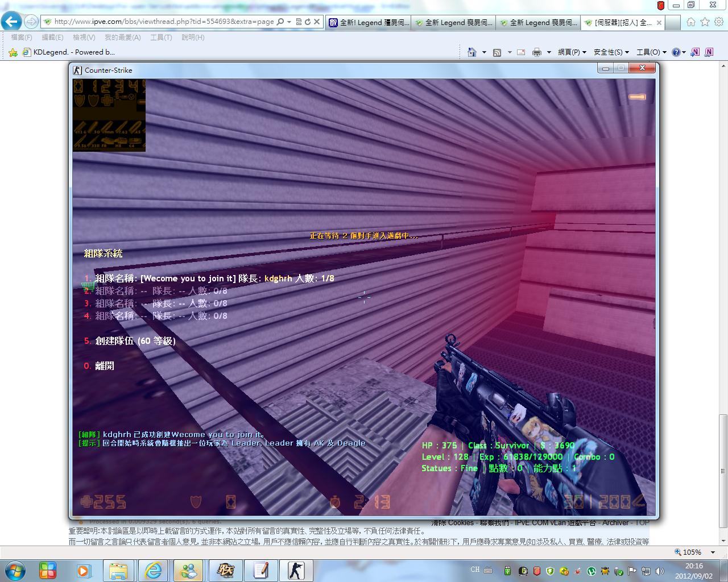Expand the 安全性(S) dropdown menu
The width and height of the screenshot is (728, 582).
(x=611, y=52)
